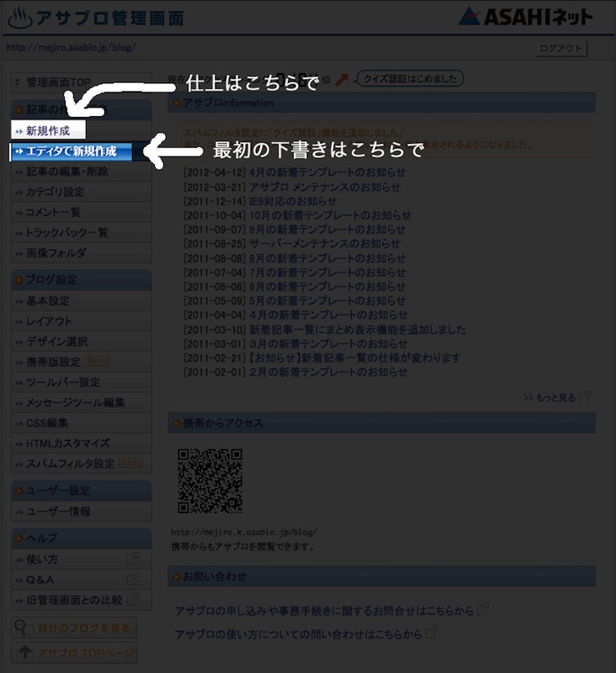Click the up-arrow icon on アサブロ TOPページ
This screenshot has height=673, width=616.
click(x=24, y=653)
